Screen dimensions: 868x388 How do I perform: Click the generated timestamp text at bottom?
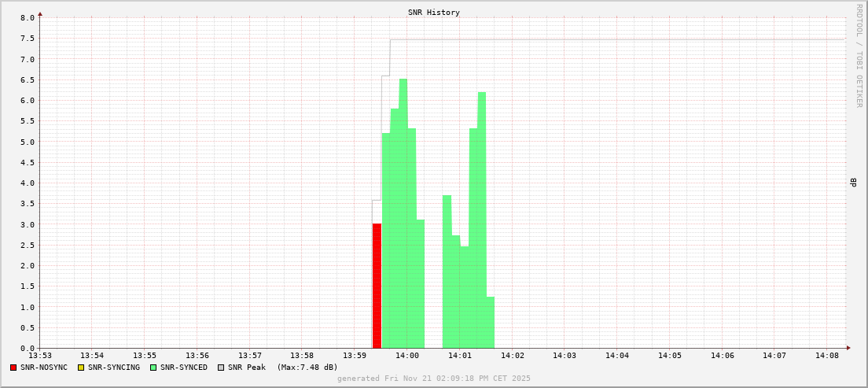click(x=434, y=379)
